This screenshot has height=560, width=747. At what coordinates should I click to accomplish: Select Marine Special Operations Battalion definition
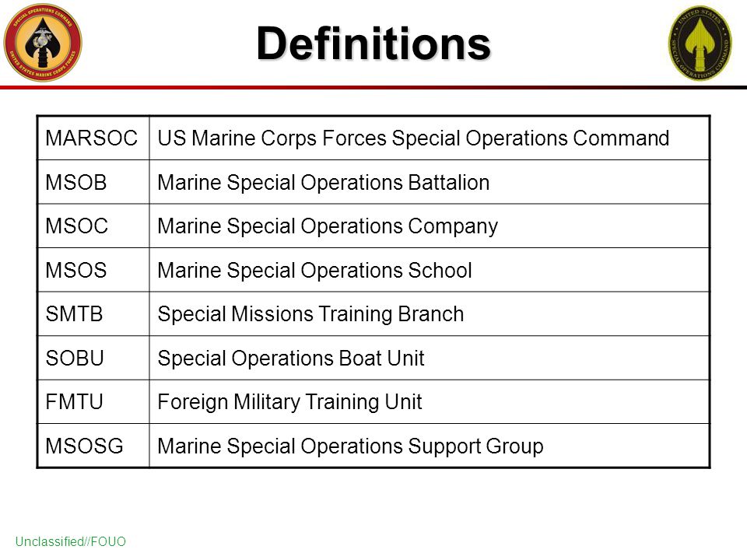(324, 183)
